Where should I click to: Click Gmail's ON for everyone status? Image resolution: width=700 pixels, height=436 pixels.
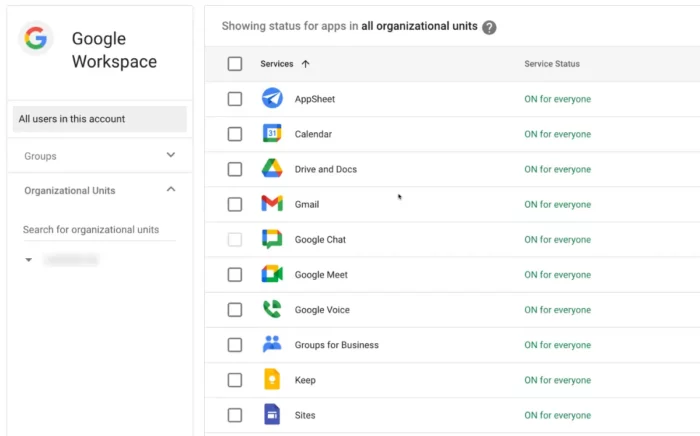[558, 204]
